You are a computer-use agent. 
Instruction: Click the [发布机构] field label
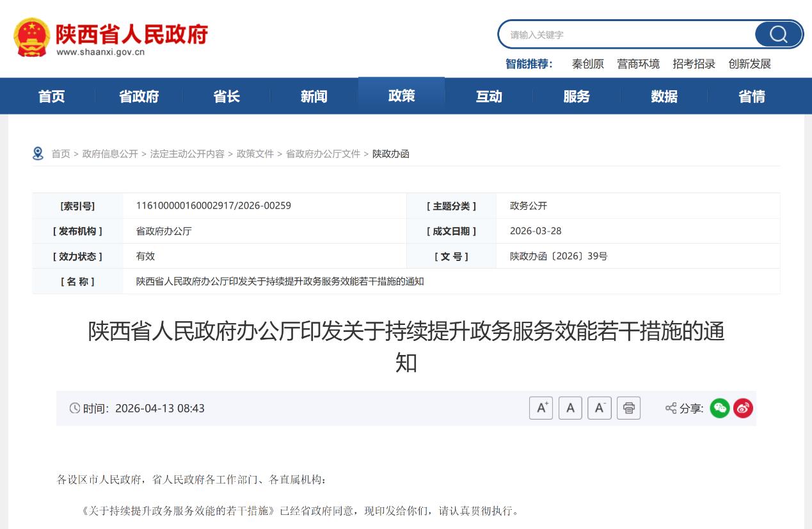(77, 231)
